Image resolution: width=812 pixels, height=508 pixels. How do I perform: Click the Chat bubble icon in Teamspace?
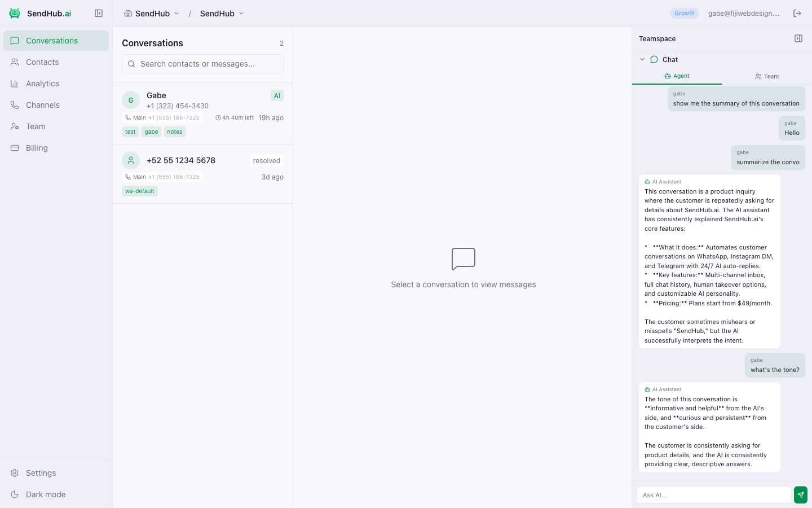654,59
